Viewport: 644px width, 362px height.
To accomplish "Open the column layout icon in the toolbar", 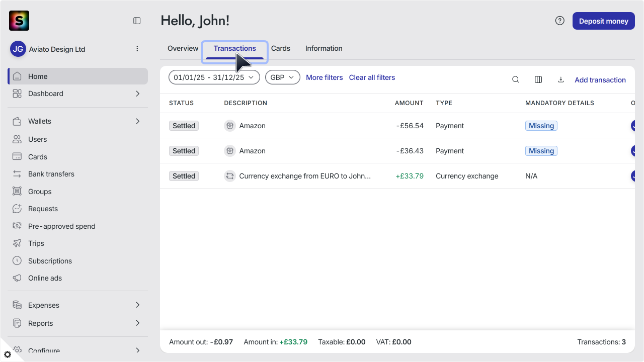I will [x=538, y=79].
